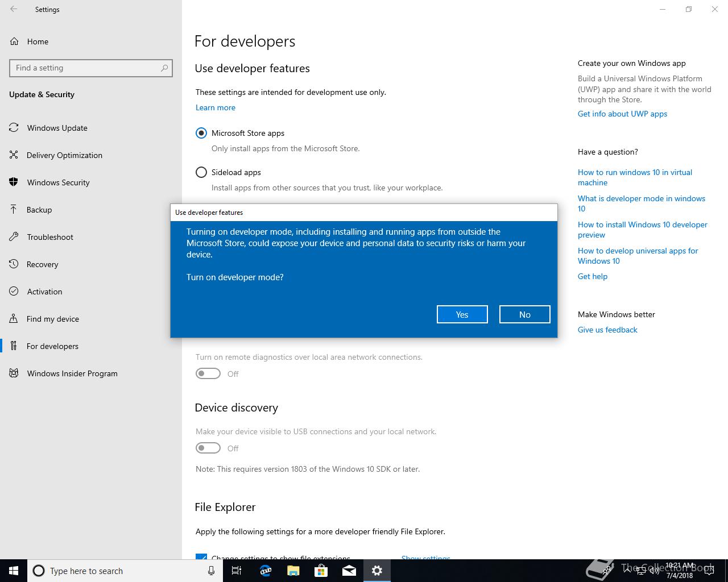Open Recovery settings page
Viewport: 728px width, 582px height.
point(42,264)
